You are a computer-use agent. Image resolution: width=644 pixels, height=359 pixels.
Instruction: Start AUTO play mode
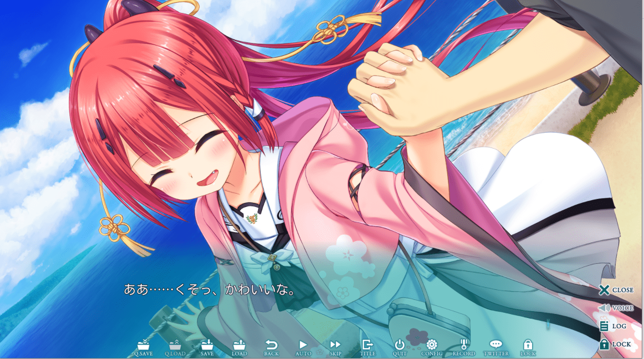tap(303, 347)
